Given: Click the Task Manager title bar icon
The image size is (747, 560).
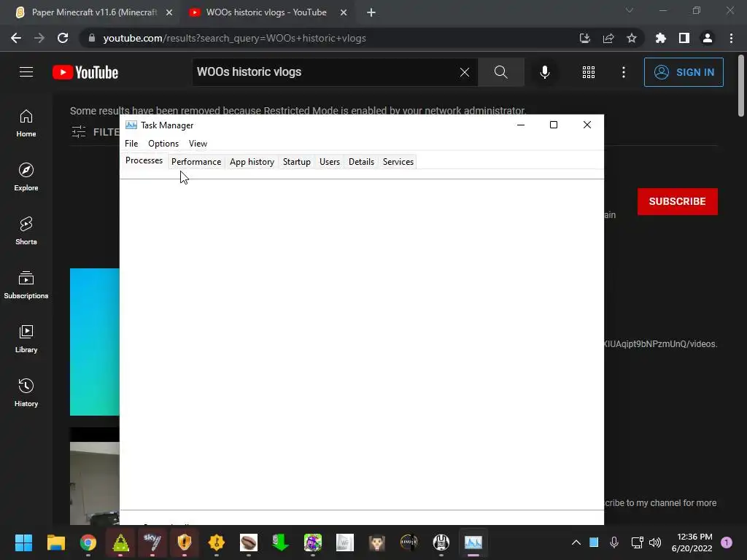Looking at the screenshot, I should click(131, 125).
